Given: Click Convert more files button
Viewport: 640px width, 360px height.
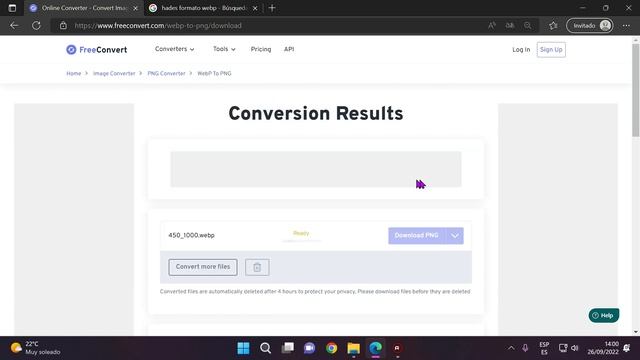Looking at the screenshot, I should point(203,267).
